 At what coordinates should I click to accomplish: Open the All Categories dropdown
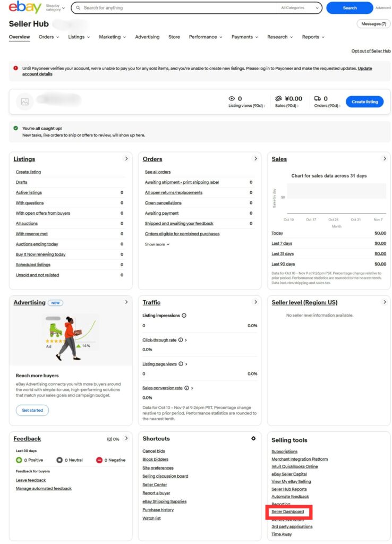click(300, 8)
